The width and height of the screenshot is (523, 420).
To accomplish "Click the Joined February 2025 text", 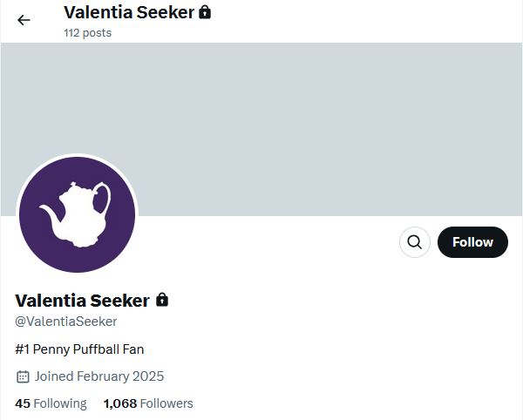I will point(99,376).
